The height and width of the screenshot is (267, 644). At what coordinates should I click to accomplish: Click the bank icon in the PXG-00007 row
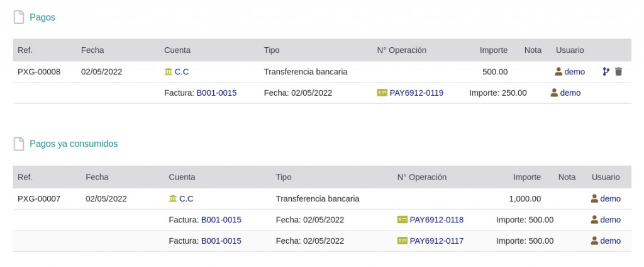173,199
